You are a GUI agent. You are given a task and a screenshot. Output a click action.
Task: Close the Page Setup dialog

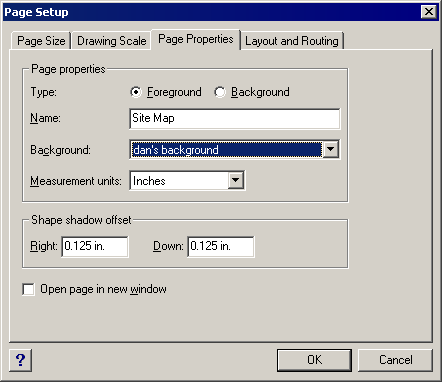(429, 12)
